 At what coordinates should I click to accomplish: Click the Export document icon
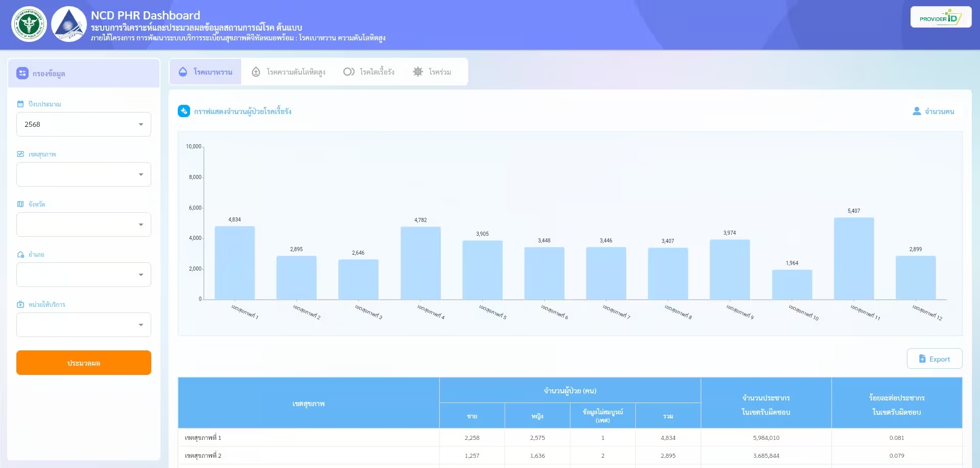(922, 359)
